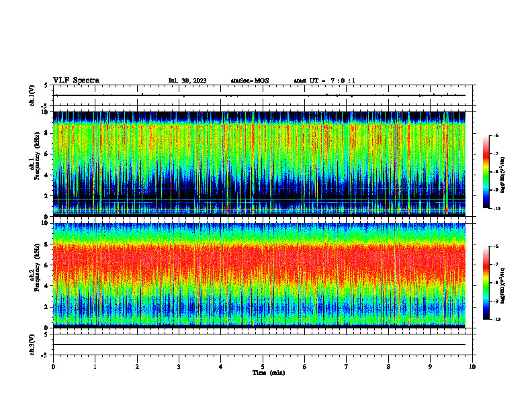Click time axis tick label '1'
The height and width of the screenshot is (411, 532).
(95, 367)
